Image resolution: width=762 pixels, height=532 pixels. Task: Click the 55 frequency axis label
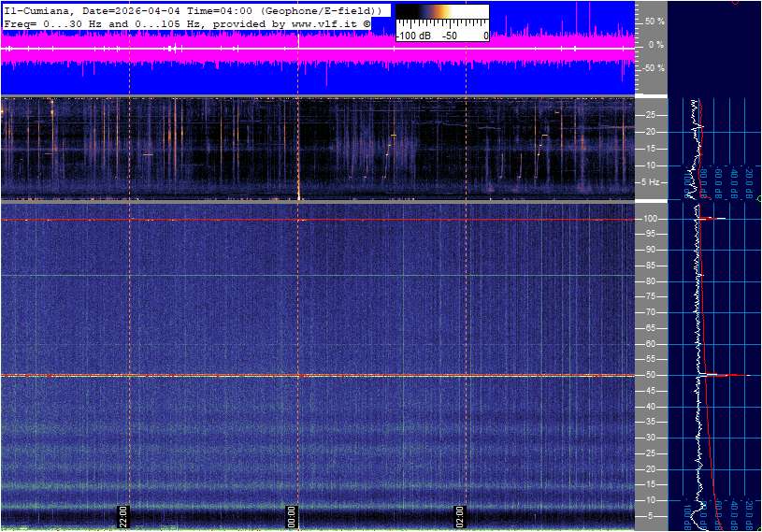pyautogui.click(x=650, y=360)
